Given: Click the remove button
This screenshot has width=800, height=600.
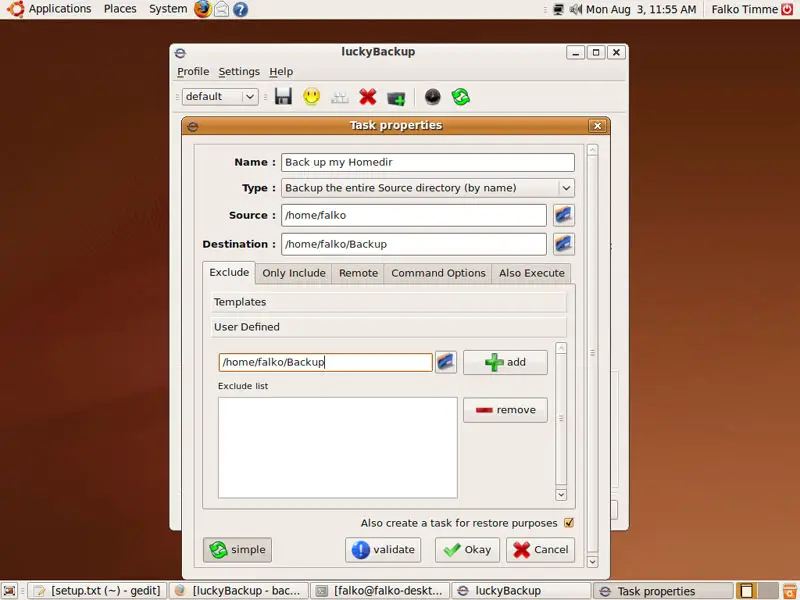Looking at the screenshot, I should pyautogui.click(x=505, y=410).
